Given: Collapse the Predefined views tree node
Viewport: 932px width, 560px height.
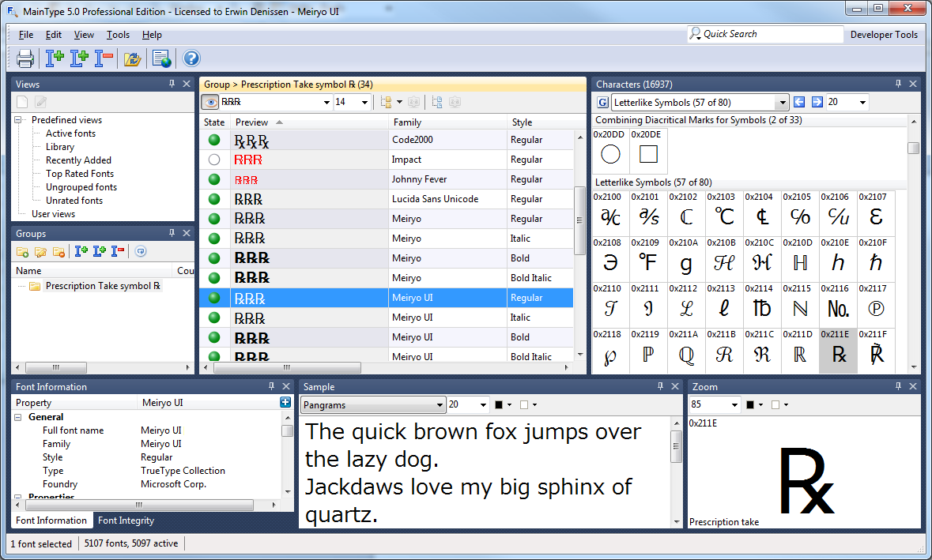Looking at the screenshot, I should pos(18,120).
